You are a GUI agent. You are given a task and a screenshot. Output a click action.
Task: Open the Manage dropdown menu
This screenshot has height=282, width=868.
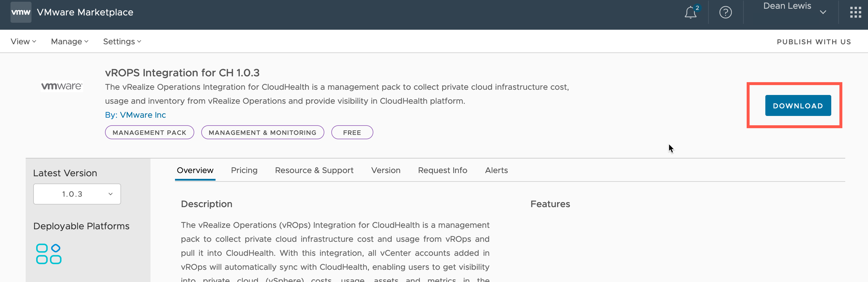pos(69,41)
